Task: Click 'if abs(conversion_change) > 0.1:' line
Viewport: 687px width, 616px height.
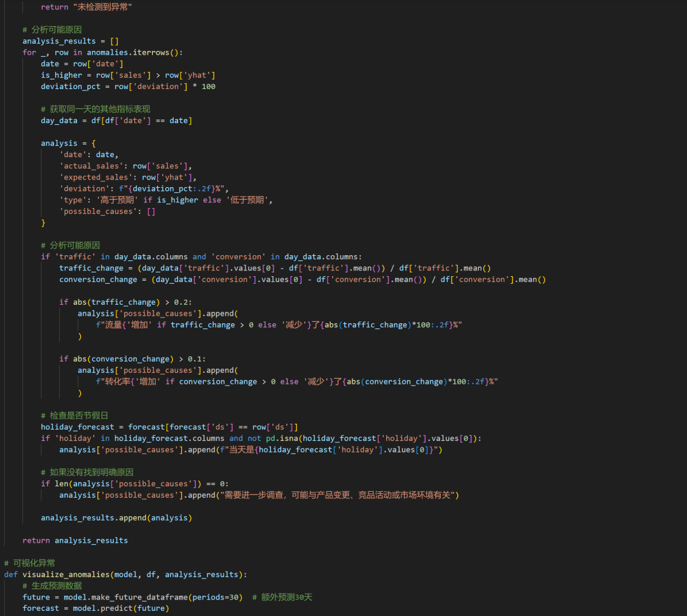Action: tap(132, 359)
